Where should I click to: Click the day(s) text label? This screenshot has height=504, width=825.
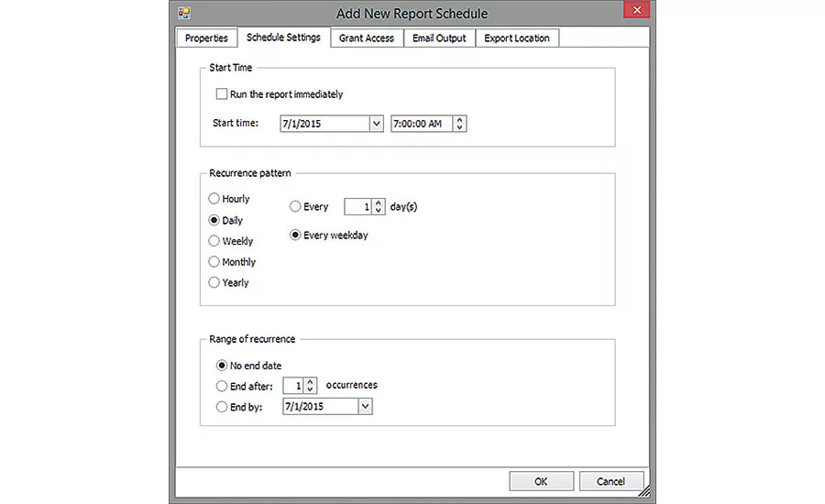click(403, 207)
